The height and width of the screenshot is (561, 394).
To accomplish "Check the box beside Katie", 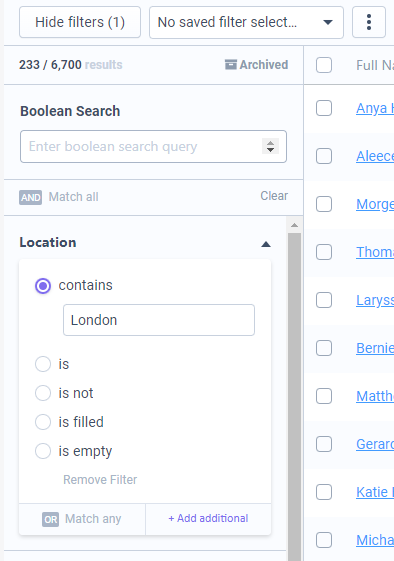I will (324, 492).
